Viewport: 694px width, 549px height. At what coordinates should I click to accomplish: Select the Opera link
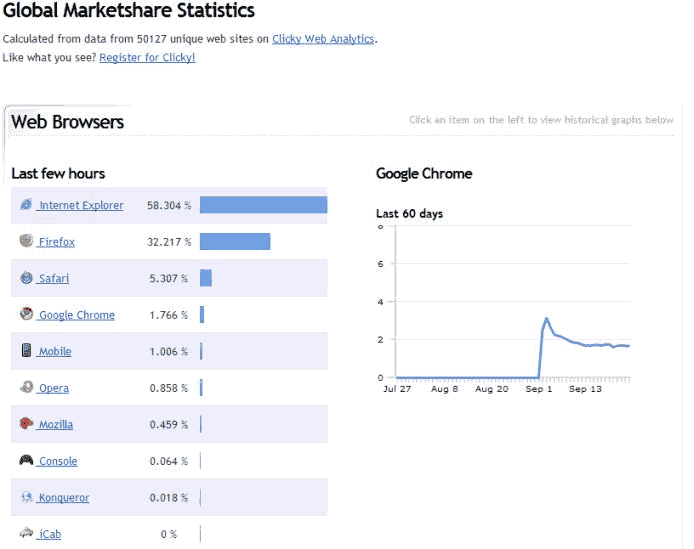pyautogui.click(x=54, y=388)
